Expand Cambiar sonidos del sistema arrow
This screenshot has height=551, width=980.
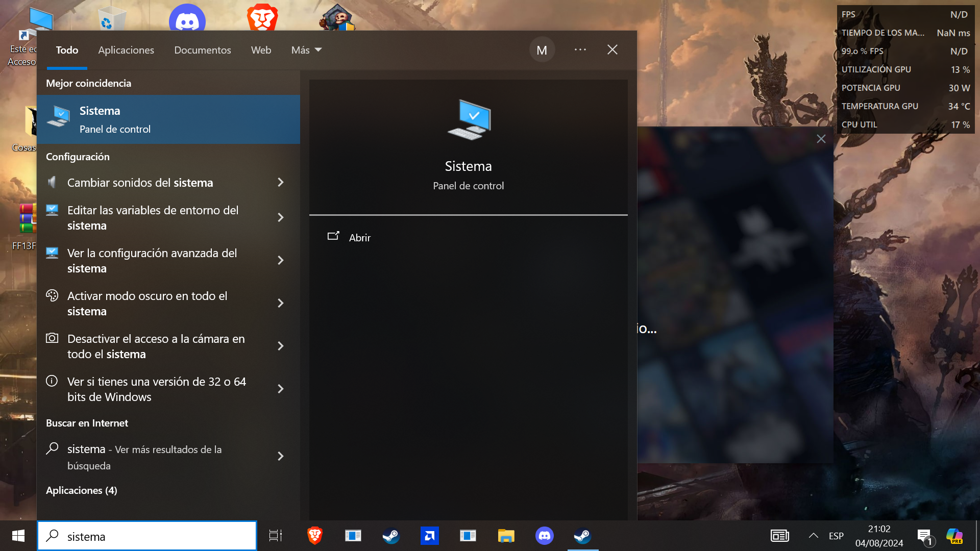click(x=280, y=183)
